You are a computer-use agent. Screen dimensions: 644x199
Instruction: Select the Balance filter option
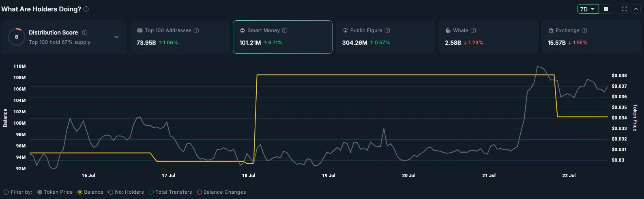tap(90, 192)
